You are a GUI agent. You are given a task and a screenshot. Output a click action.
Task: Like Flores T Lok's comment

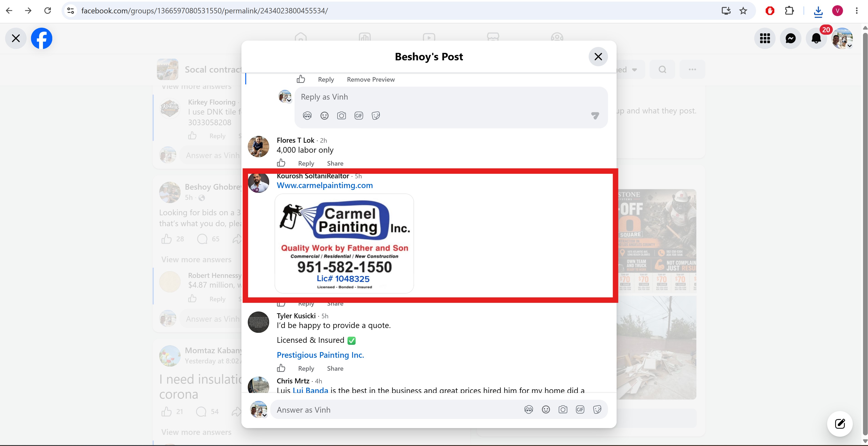click(281, 163)
